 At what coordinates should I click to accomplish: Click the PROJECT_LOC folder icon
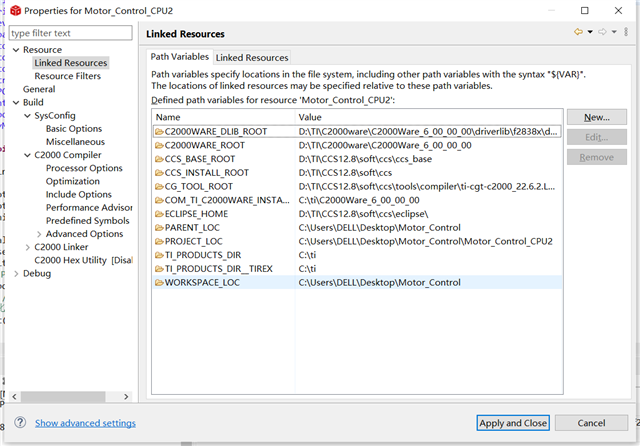[x=159, y=242]
